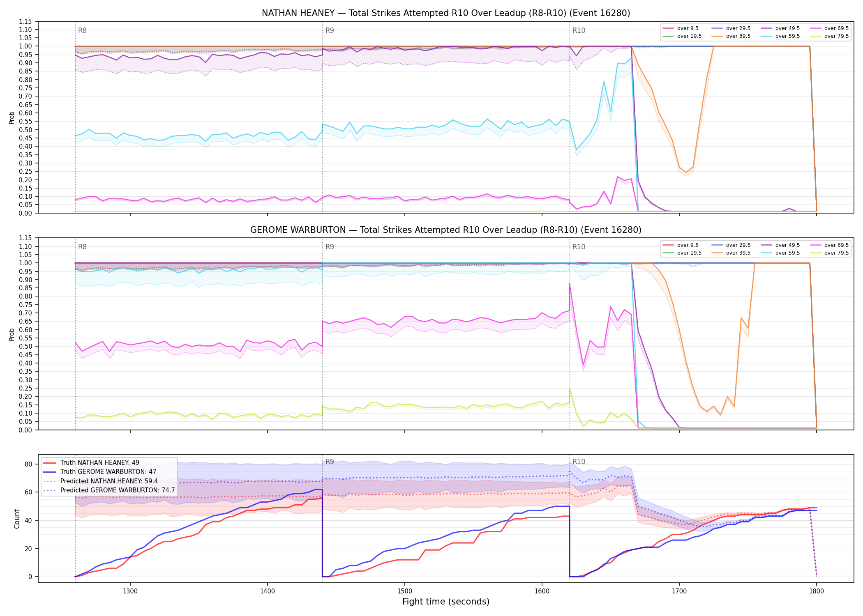Click the 1700 x-axis tick label

(x=679, y=591)
